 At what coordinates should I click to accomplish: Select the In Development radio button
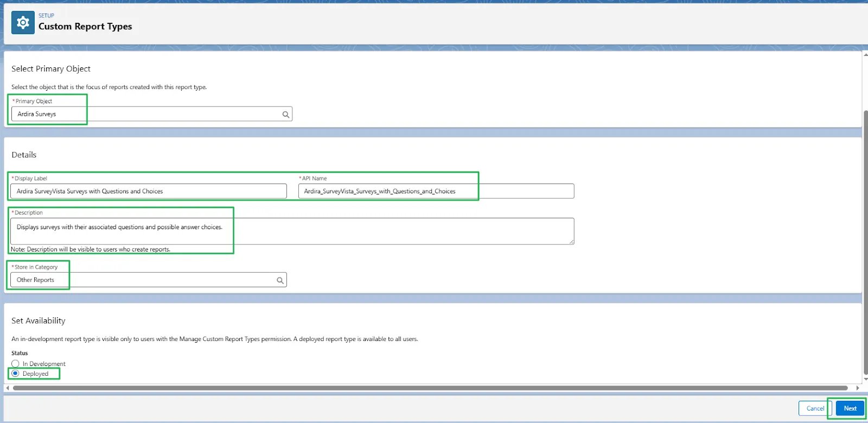pyautogui.click(x=15, y=364)
